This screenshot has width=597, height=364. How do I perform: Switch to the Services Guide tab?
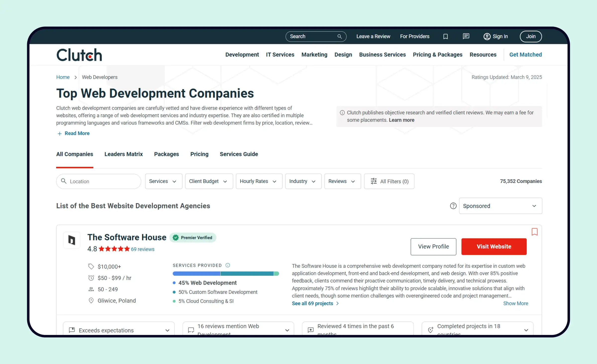point(239,154)
